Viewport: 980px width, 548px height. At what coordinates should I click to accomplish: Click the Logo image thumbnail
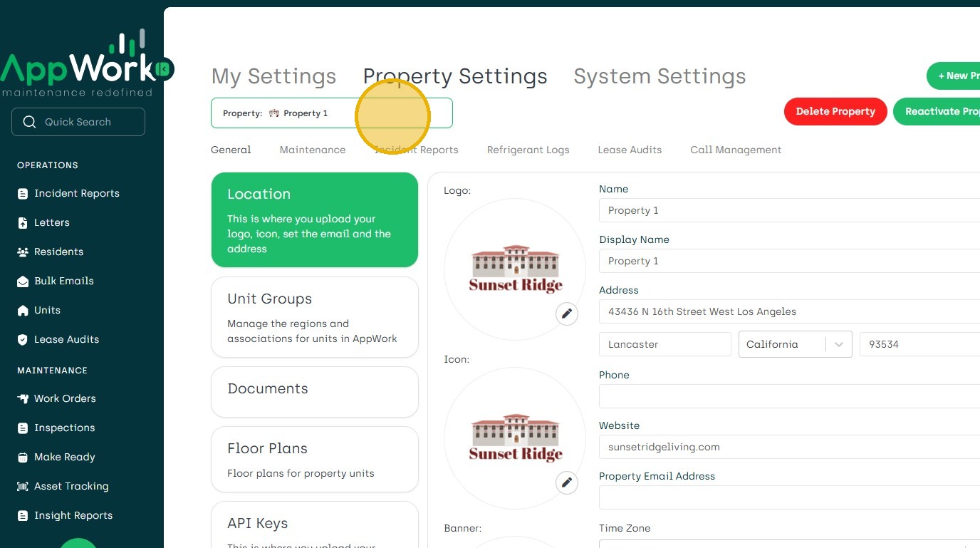(515, 269)
